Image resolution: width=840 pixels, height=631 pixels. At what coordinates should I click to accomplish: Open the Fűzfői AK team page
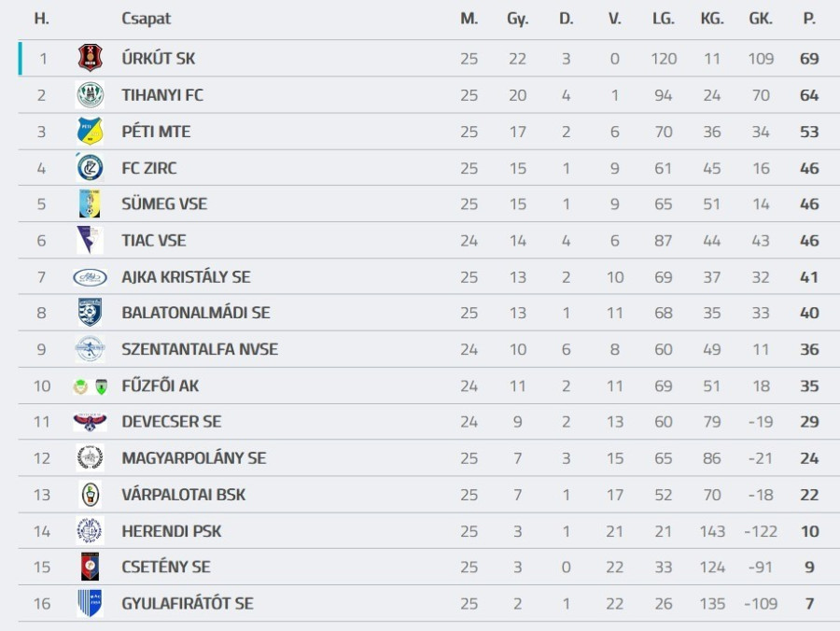(x=160, y=386)
